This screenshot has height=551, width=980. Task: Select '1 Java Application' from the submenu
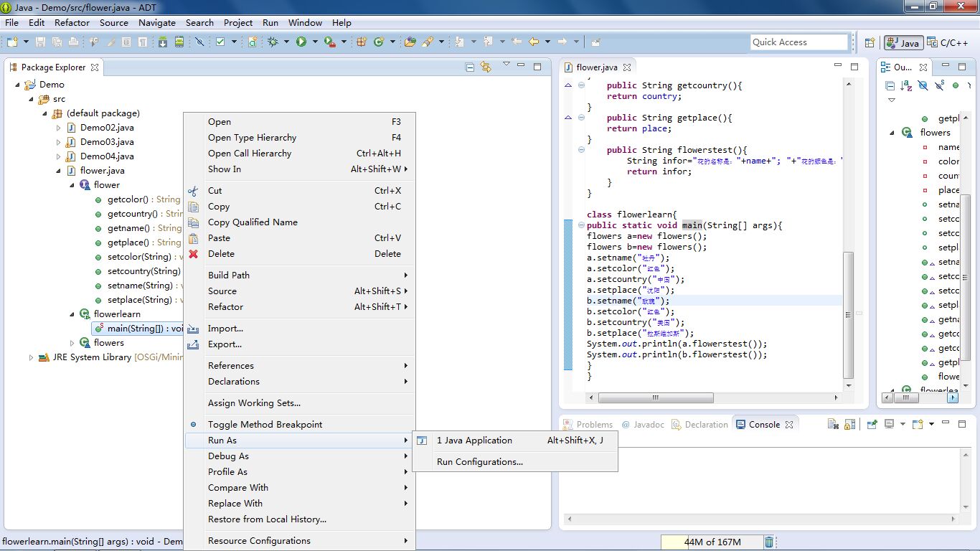coord(515,441)
